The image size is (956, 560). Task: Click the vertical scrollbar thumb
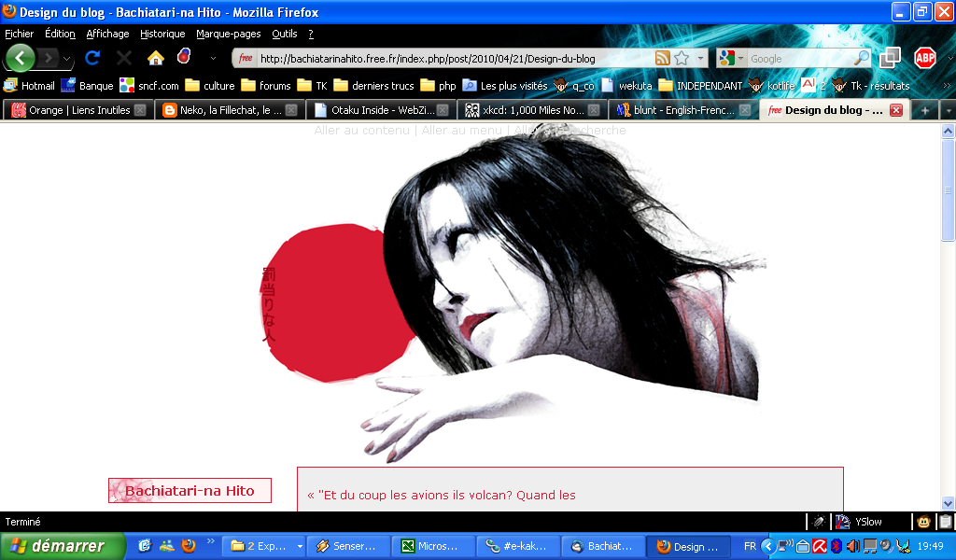pyautogui.click(x=948, y=190)
